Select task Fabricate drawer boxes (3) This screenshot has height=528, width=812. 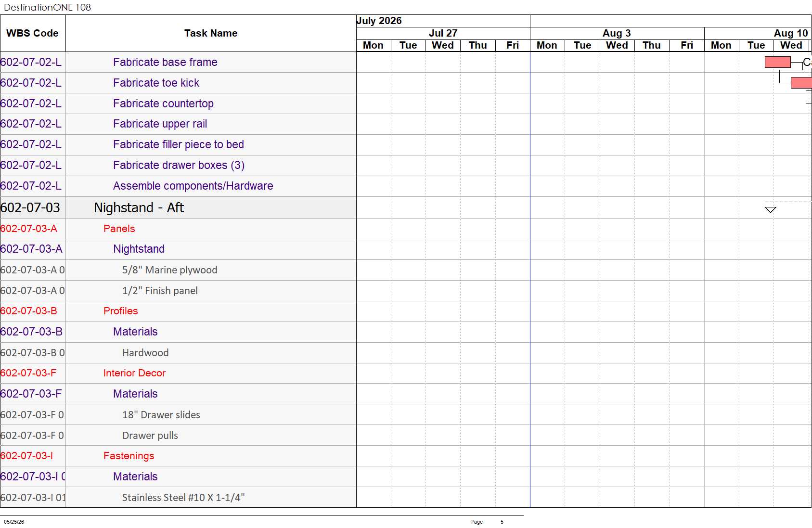pos(179,165)
